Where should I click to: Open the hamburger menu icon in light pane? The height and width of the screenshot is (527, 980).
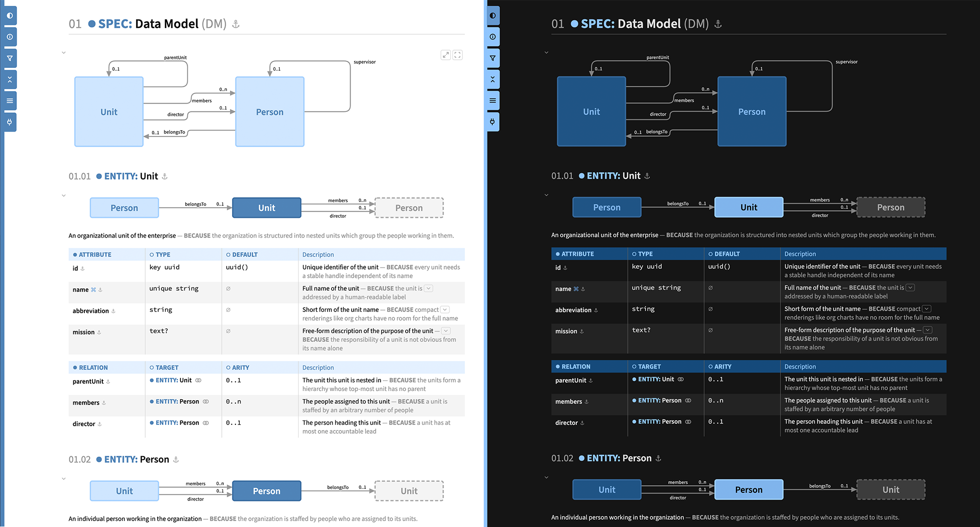click(10, 101)
